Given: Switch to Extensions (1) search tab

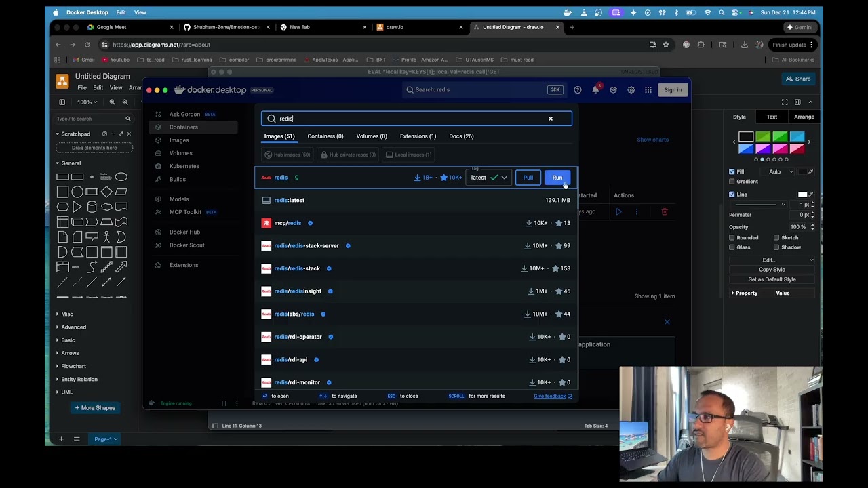Looking at the screenshot, I should point(418,136).
